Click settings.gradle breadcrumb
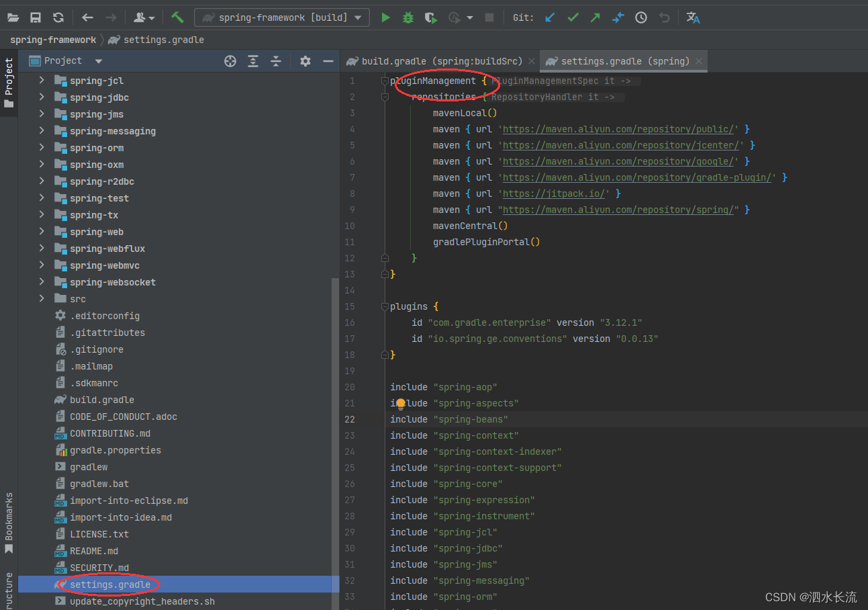868x610 pixels. 163,40
